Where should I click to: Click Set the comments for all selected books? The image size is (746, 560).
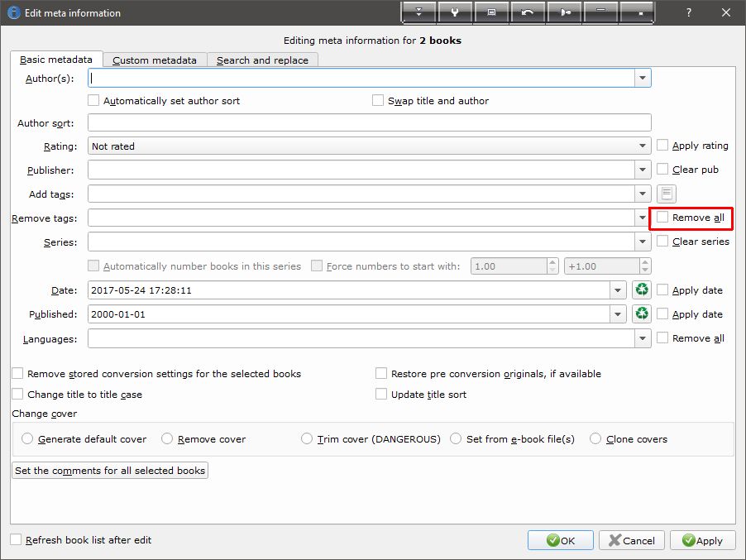click(x=110, y=470)
